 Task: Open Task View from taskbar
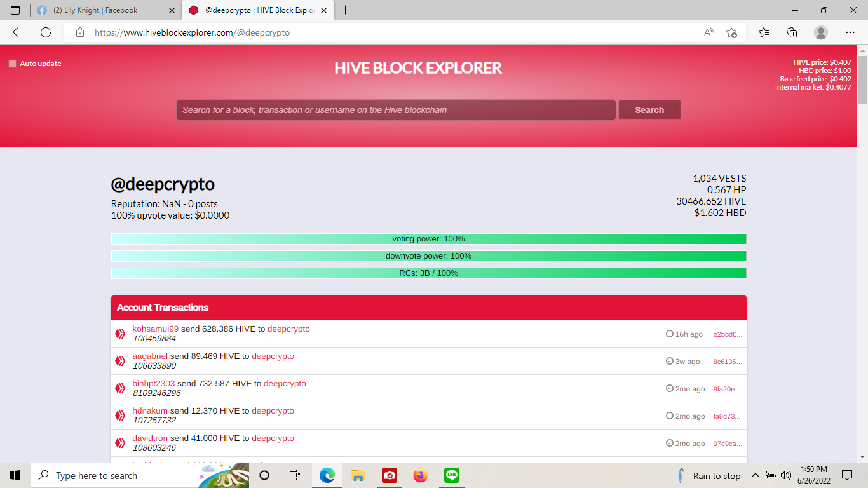click(294, 475)
